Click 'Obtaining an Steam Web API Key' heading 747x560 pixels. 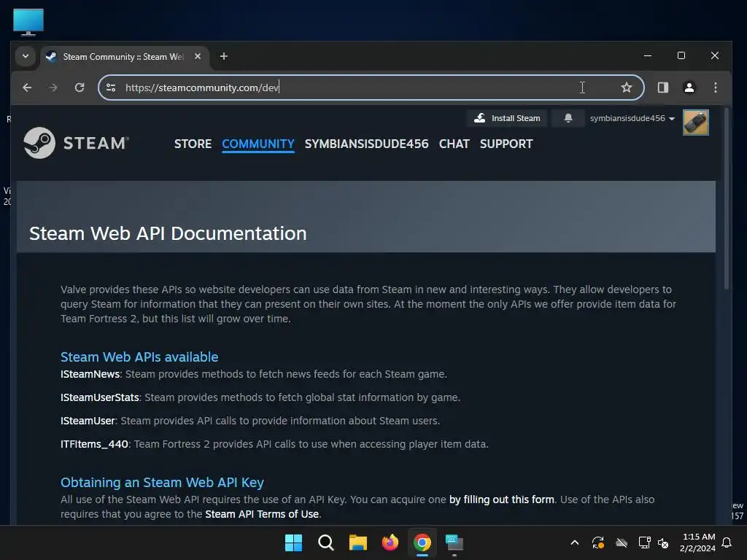click(x=162, y=483)
